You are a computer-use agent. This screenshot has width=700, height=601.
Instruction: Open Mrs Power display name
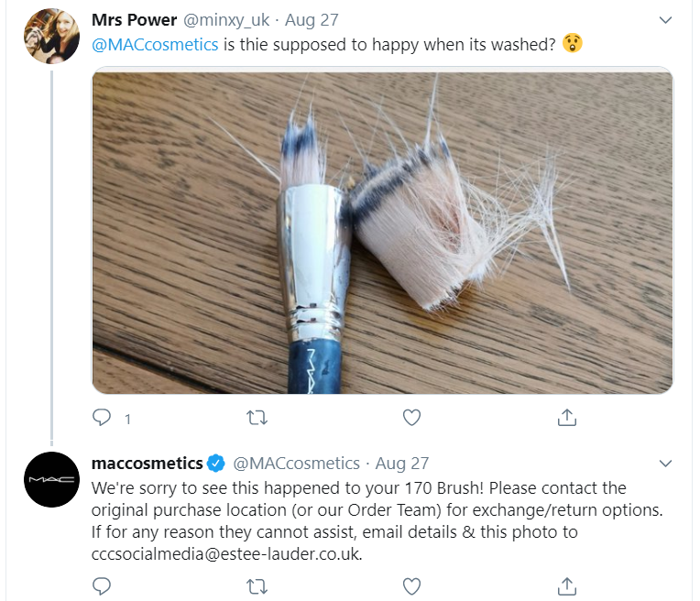(134, 20)
